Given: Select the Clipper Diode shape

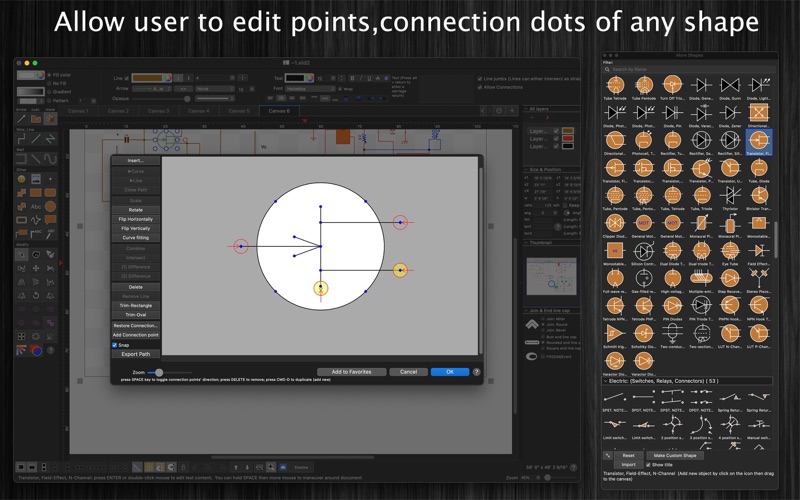Looking at the screenshot, I should [615, 223].
